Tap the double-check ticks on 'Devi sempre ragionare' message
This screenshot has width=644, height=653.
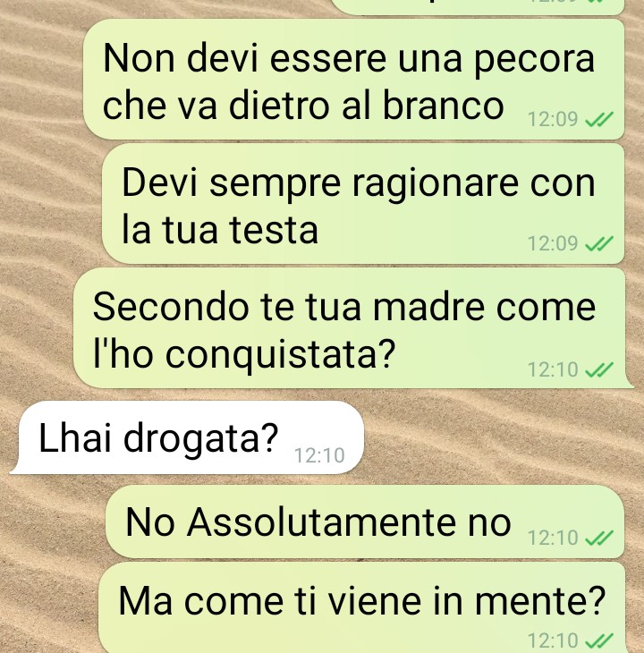coord(599,243)
